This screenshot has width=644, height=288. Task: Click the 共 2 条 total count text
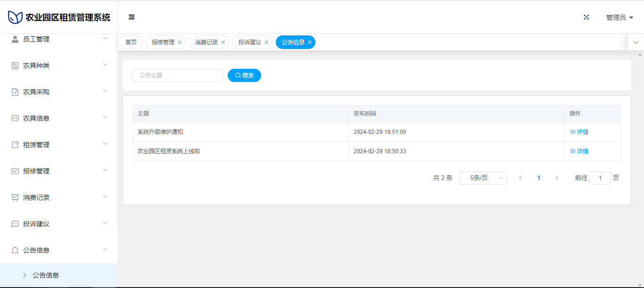443,178
